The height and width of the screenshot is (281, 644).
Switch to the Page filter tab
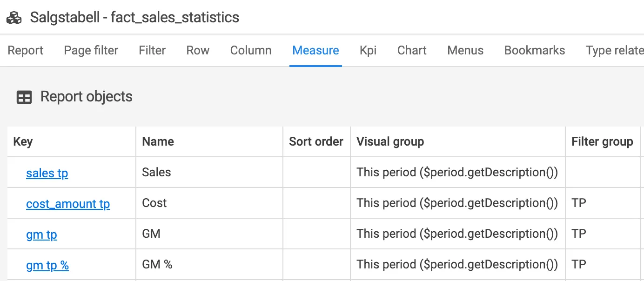click(91, 50)
